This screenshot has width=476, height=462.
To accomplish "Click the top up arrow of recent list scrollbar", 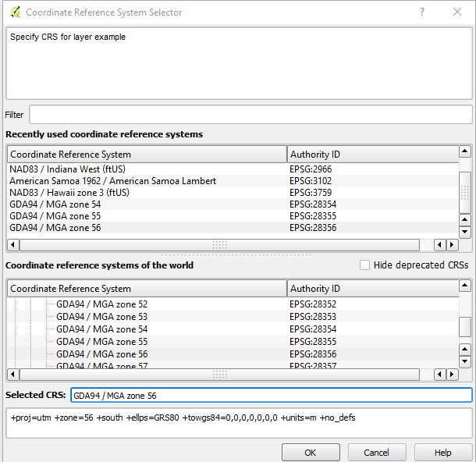I will (x=465, y=151).
